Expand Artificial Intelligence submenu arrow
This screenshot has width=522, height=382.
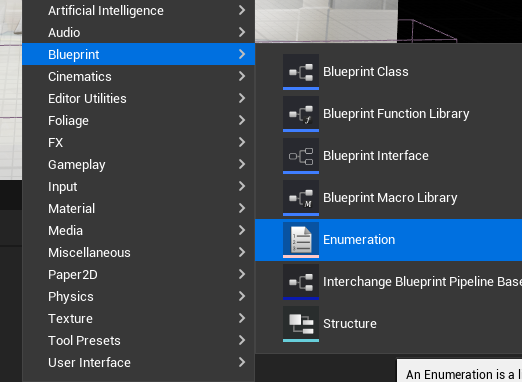242,10
